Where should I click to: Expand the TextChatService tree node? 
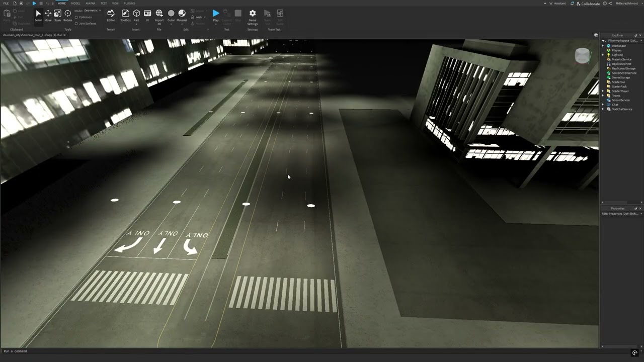pos(603,109)
